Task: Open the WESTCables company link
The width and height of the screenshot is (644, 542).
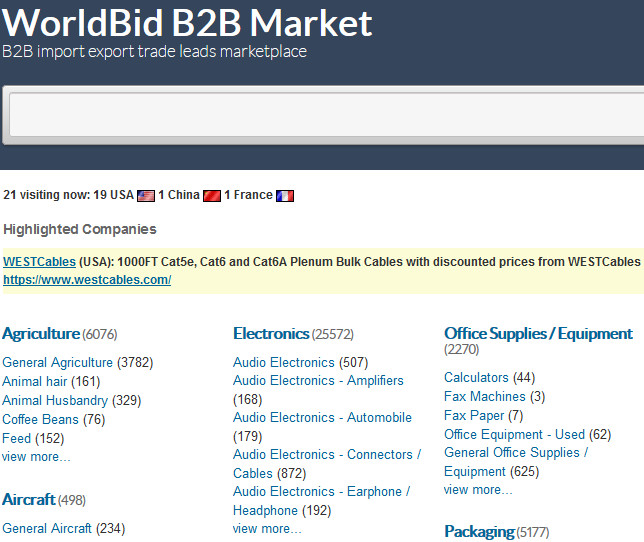Action: (39, 262)
